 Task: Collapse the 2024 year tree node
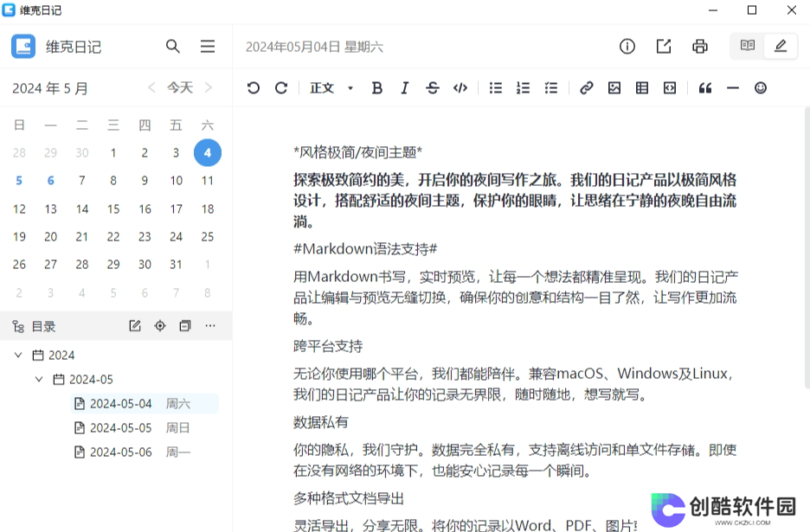18,355
